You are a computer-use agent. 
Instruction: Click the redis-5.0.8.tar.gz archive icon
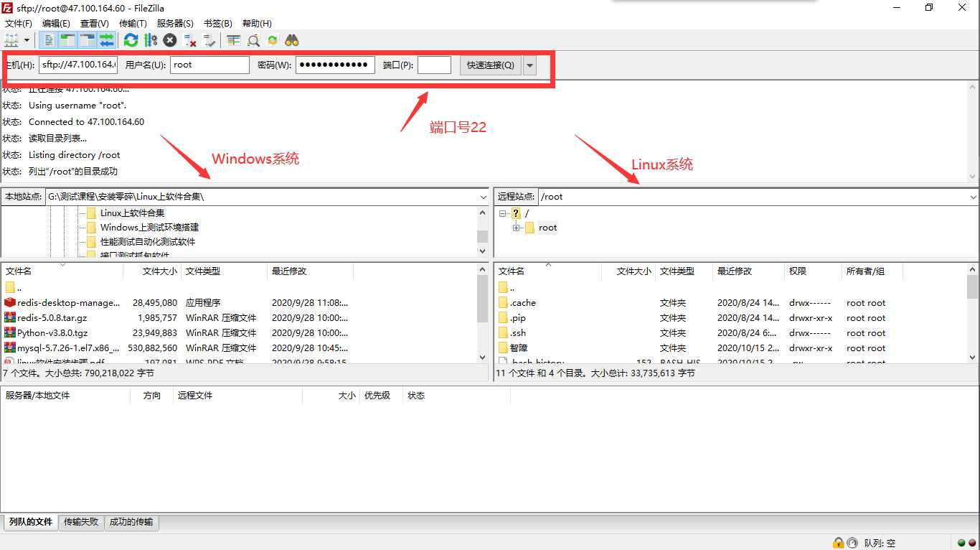10,317
